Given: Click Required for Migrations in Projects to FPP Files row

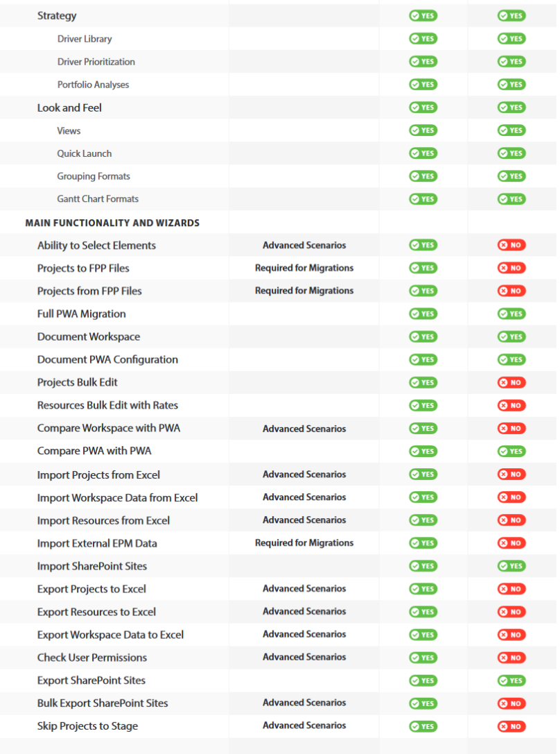Looking at the screenshot, I should click(x=304, y=268).
